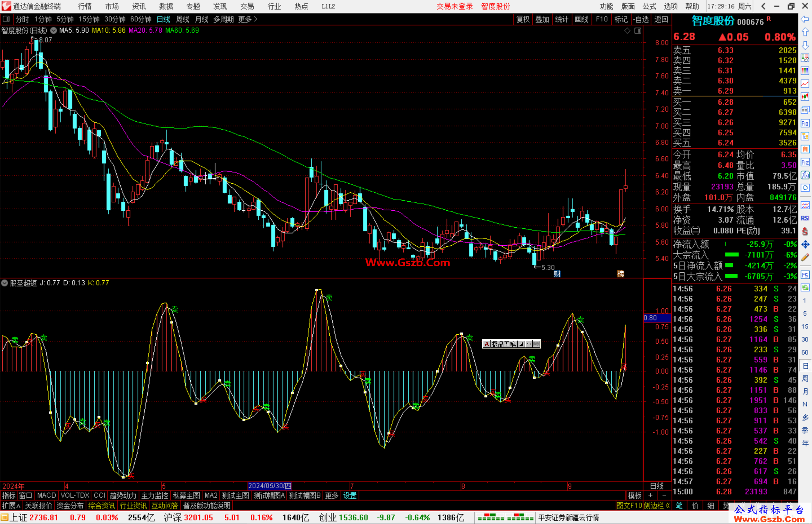Expand the 更多 period options
The width and height of the screenshot is (812, 524).
click(248, 19)
